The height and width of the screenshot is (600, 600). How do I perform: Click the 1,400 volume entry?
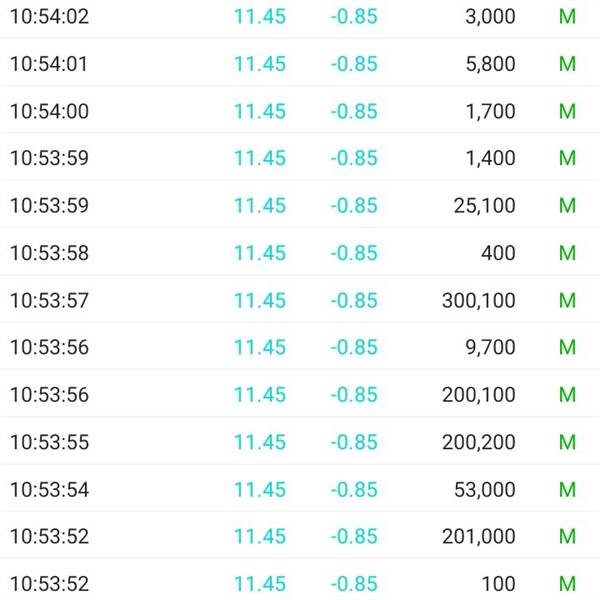click(x=490, y=158)
